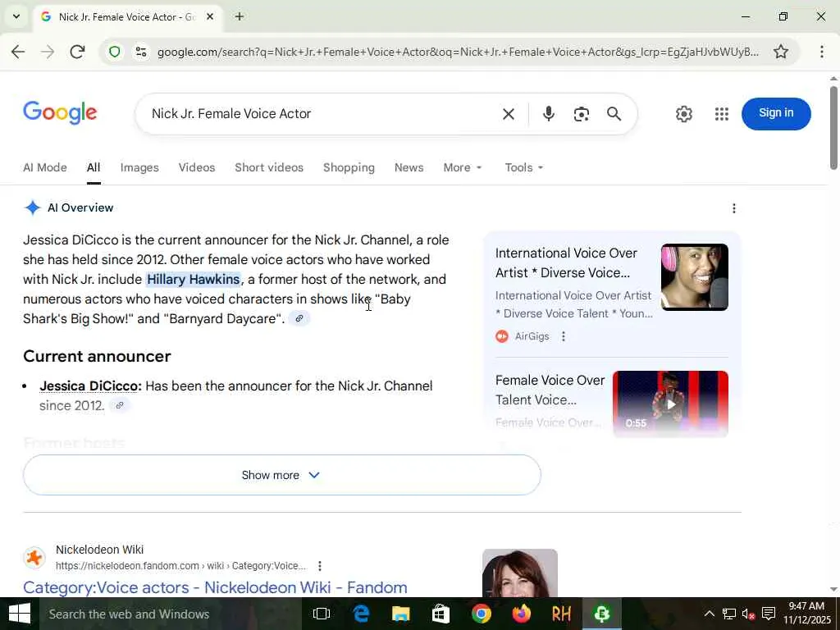Switch to AI Mode tab
Screen dimensions: 840x630
pos(45,167)
